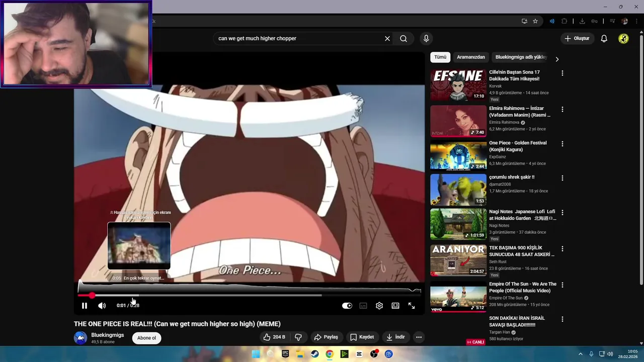The height and width of the screenshot is (362, 644).
Task: Select the Aramanızdan filter chip
Action: click(x=471, y=57)
